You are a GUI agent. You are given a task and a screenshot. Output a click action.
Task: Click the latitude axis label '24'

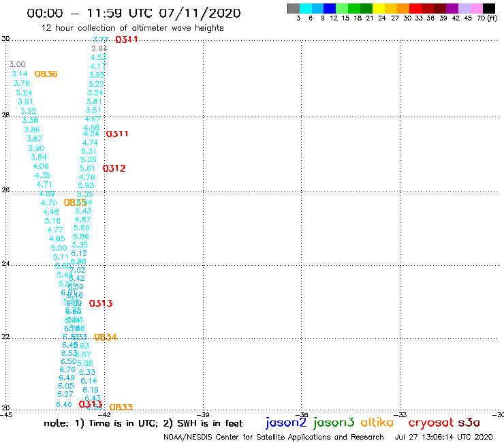(x=5, y=264)
